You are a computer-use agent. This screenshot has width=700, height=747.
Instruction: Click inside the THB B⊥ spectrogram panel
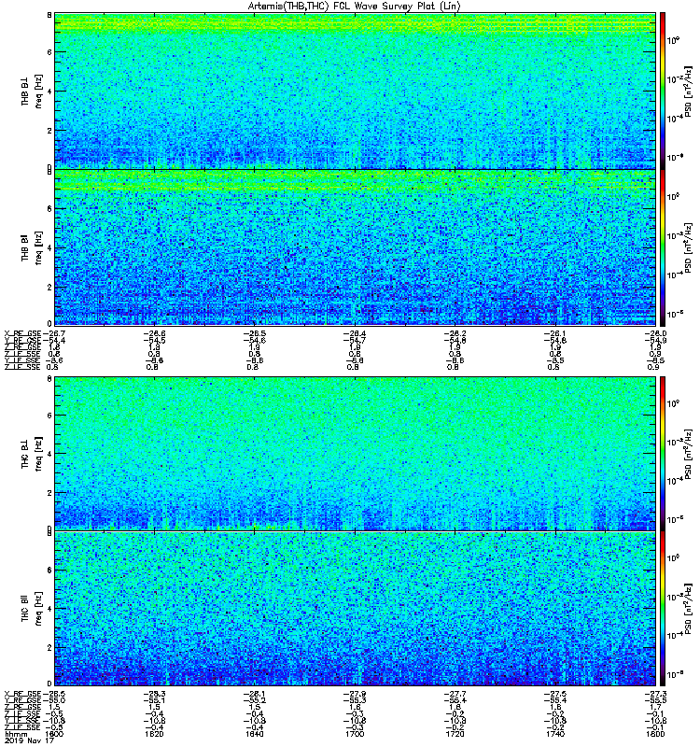click(355, 91)
